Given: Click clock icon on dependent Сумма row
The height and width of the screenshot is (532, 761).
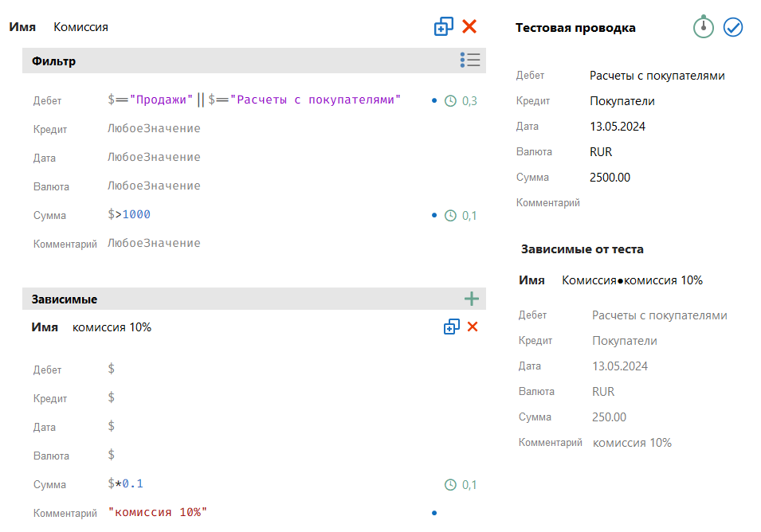Looking at the screenshot, I should [450, 484].
